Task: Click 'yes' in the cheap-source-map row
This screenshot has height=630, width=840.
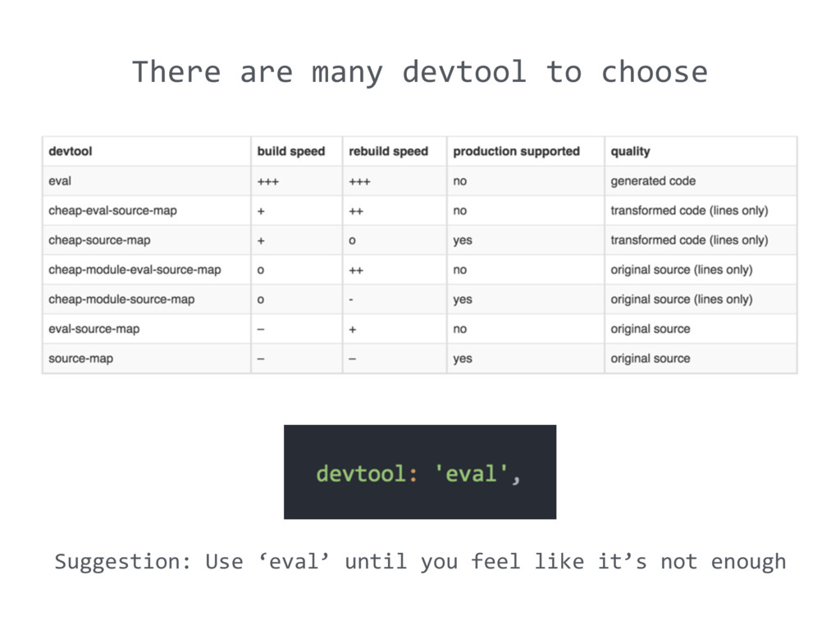Action: click(463, 240)
